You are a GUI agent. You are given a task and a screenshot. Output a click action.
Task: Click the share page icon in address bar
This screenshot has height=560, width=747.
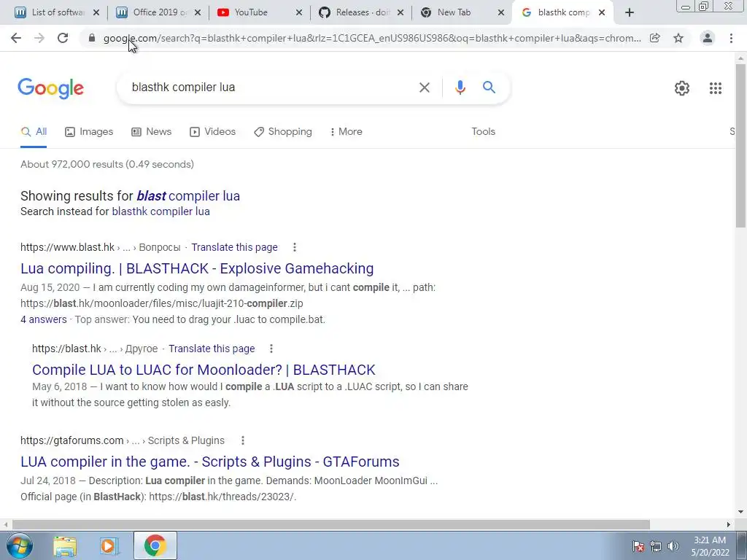655,38
